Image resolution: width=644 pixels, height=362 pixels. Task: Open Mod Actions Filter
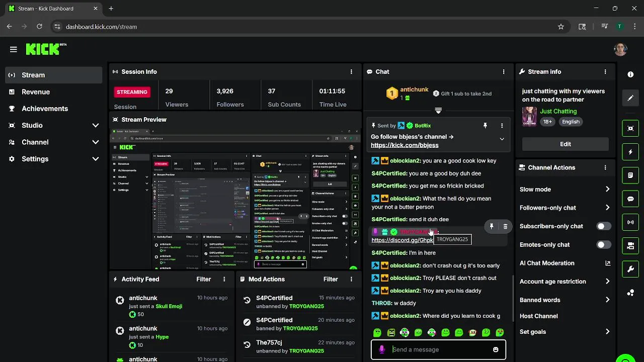point(331,280)
